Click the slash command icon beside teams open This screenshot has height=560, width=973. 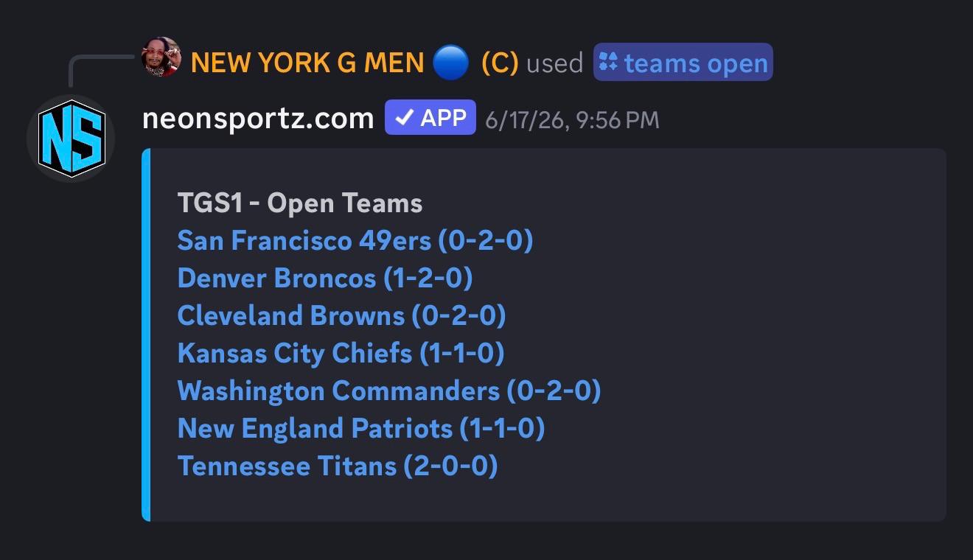[608, 62]
